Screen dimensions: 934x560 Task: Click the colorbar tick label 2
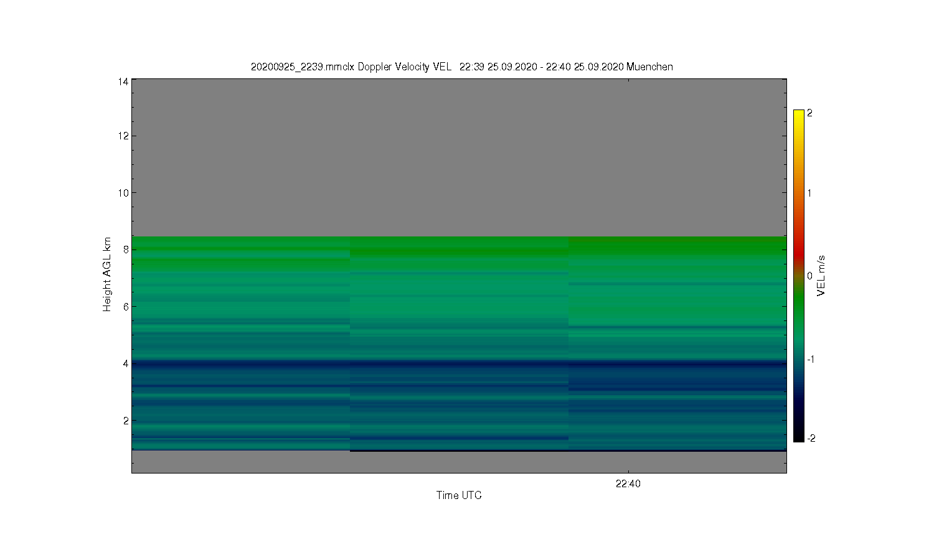(809, 113)
